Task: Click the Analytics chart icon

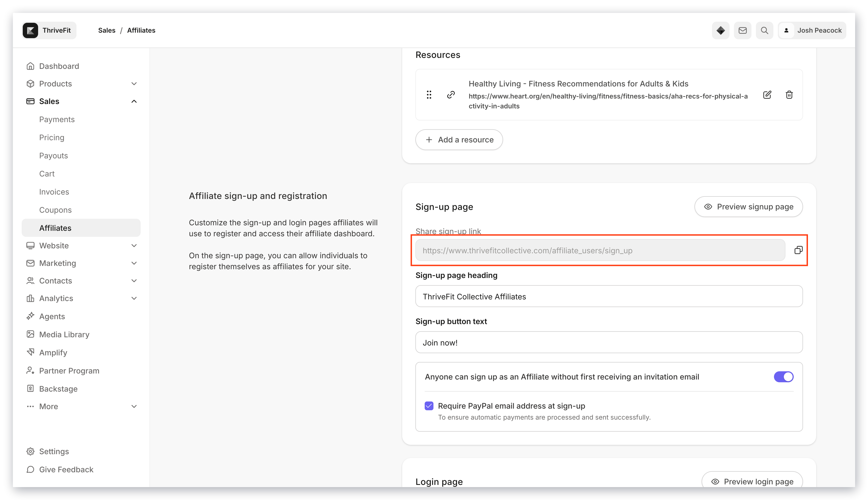Action: point(30,298)
